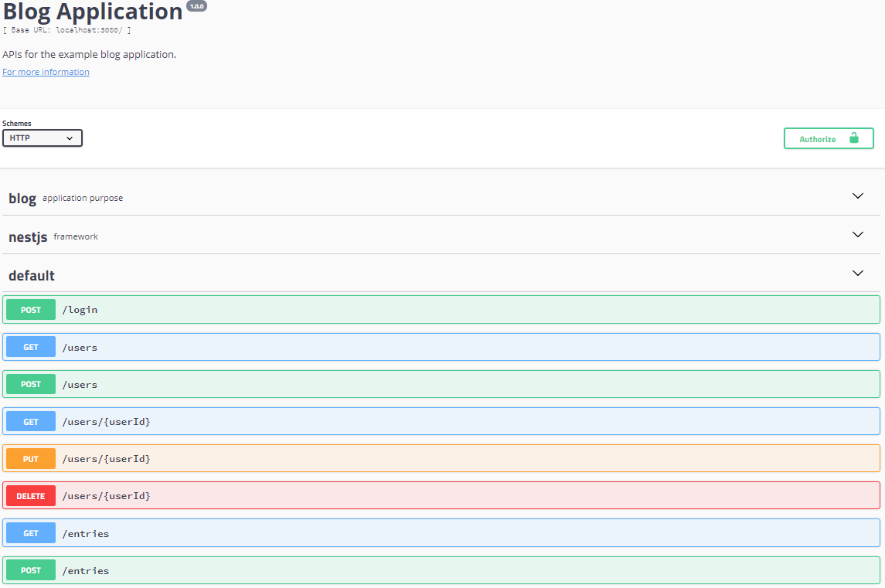Toggle the default section chevron
The image size is (885, 588).
click(x=857, y=274)
